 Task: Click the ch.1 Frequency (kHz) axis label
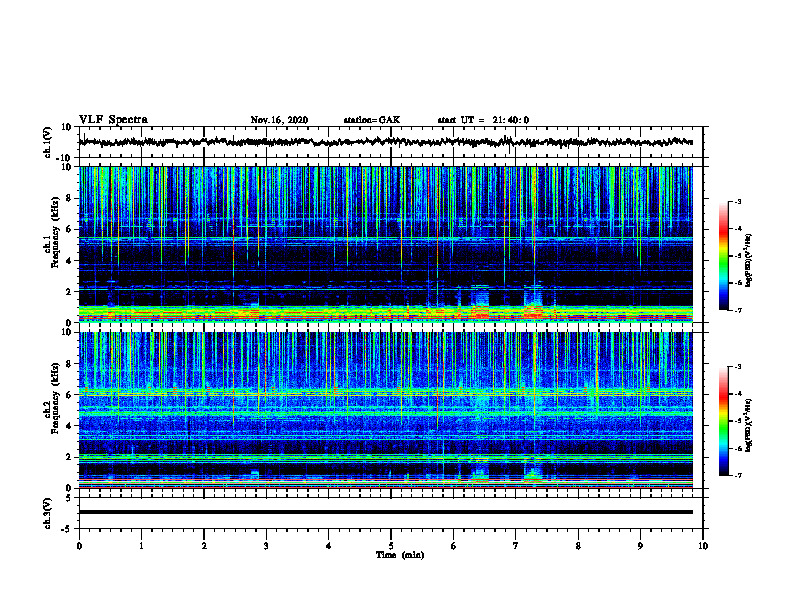coord(52,233)
